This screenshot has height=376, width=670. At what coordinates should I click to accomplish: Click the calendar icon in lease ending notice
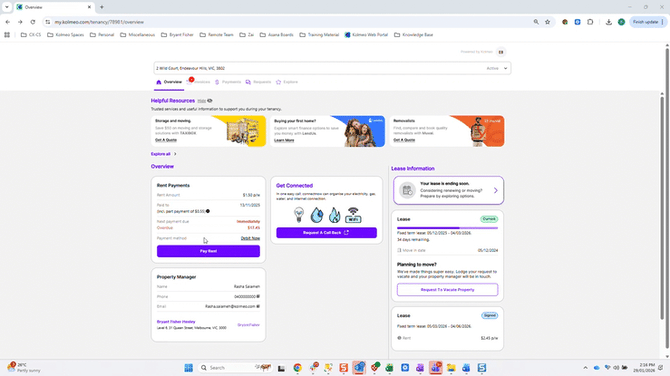[407, 190]
